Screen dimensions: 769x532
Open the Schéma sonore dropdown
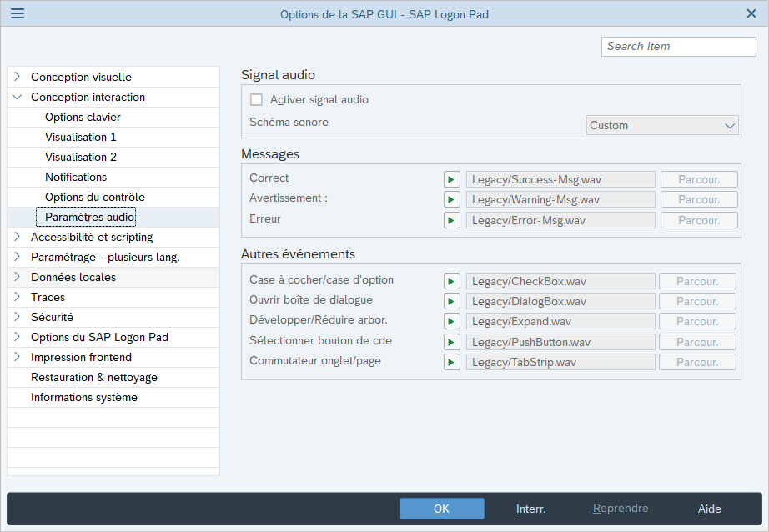[662, 126]
